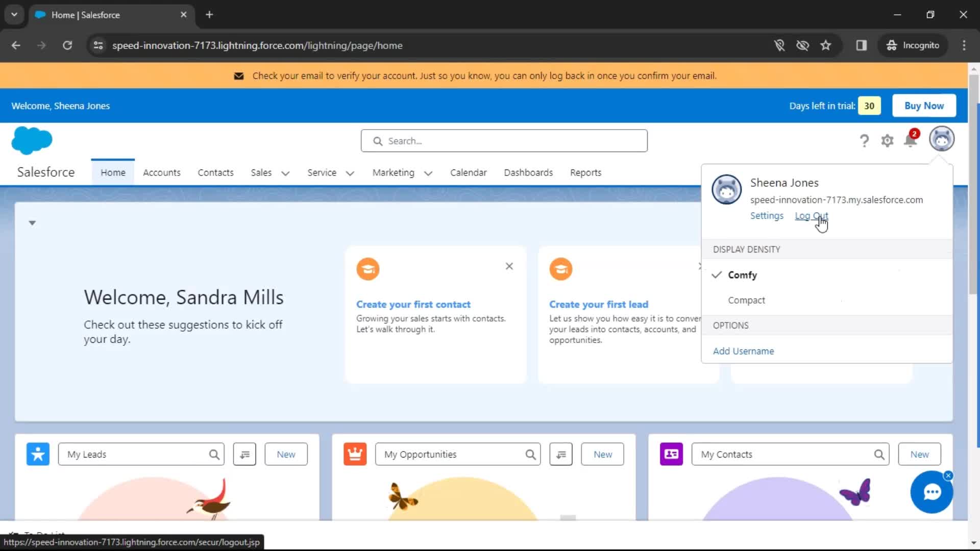Click the Sheena Jones name in the profile panel
Image resolution: width=980 pixels, height=551 pixels.
[785, 183]
